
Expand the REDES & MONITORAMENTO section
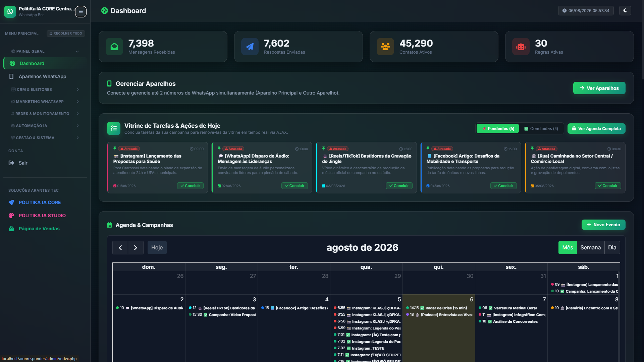click(x=45, y=114)
